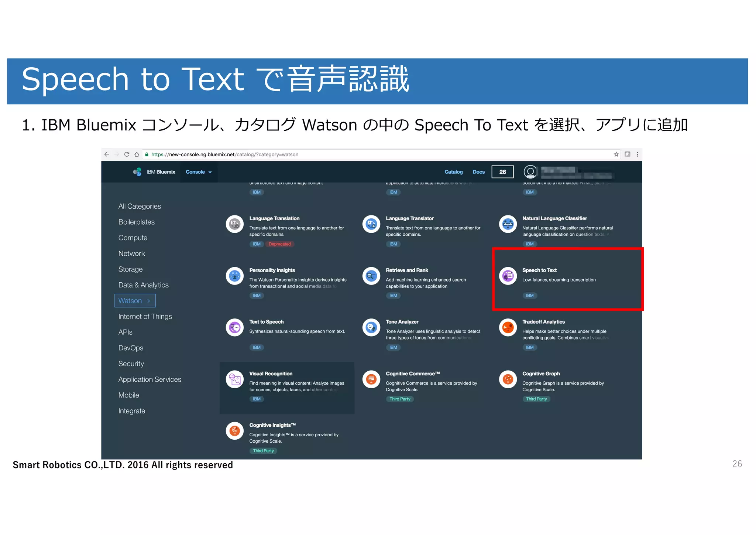Click the IBM Bluemix logo icon
The image size is (756, 535).
click(137, 172)
